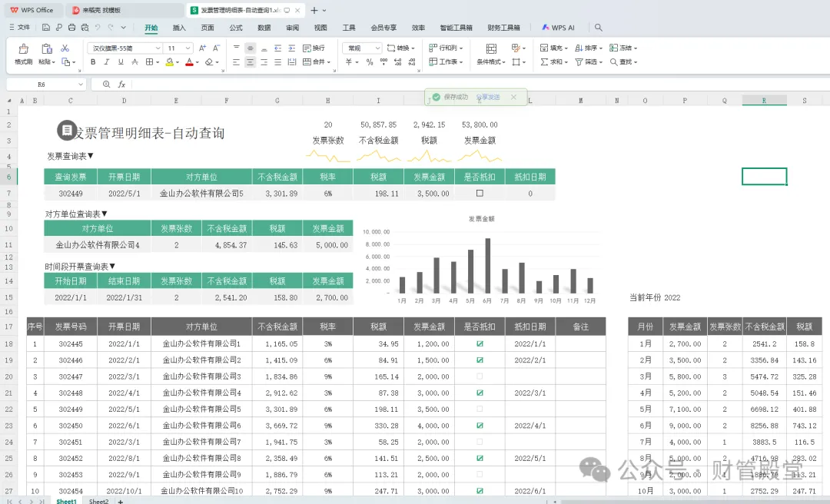
Task: Click the increase decimal places icon
Action: 397,62
